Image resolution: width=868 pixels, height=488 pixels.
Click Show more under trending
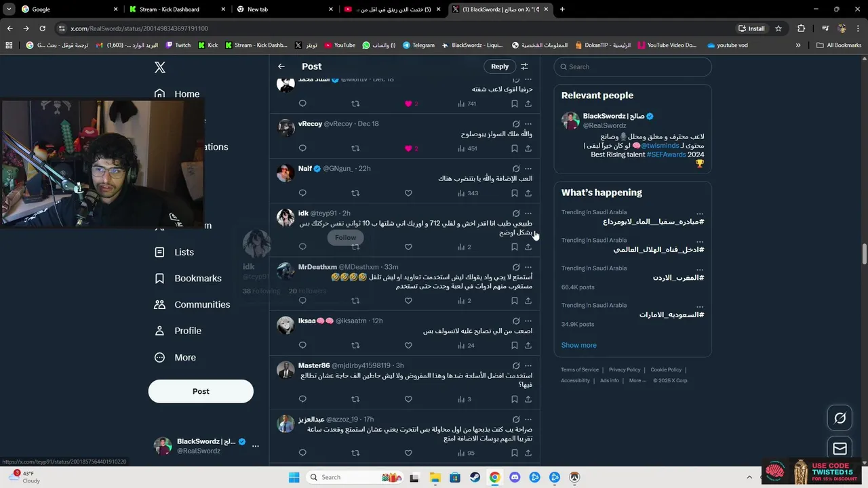(578, 345)
